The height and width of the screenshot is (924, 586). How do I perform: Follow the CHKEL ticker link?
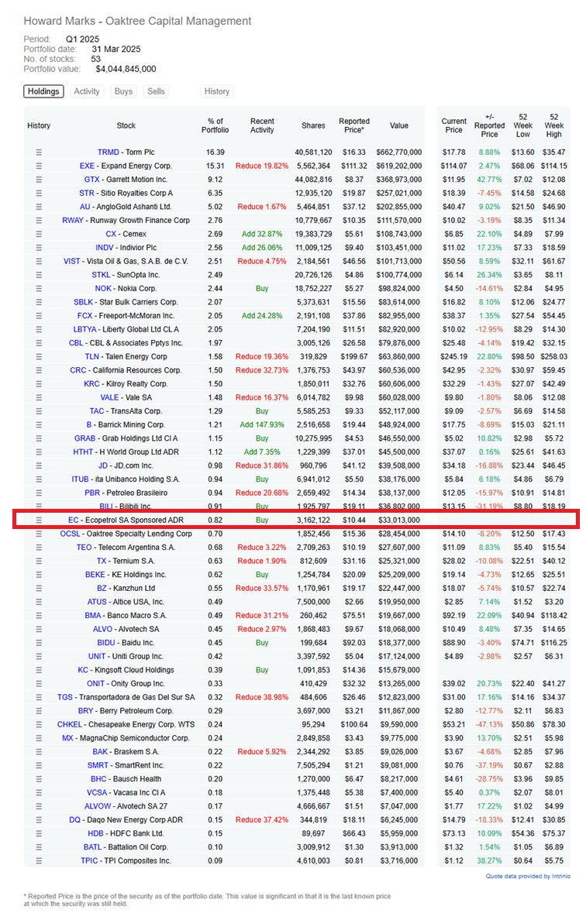tap(70, 724)
